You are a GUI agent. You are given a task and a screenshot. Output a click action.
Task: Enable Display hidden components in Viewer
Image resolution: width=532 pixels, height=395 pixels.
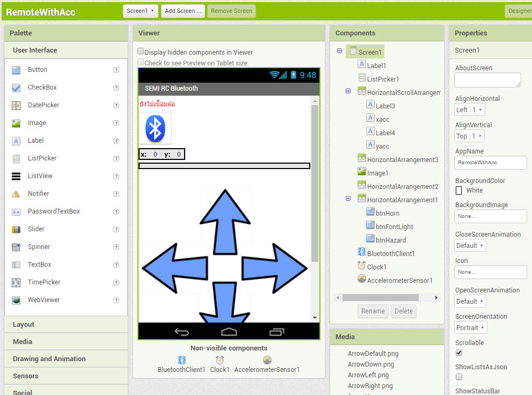[x=141, y=52]
